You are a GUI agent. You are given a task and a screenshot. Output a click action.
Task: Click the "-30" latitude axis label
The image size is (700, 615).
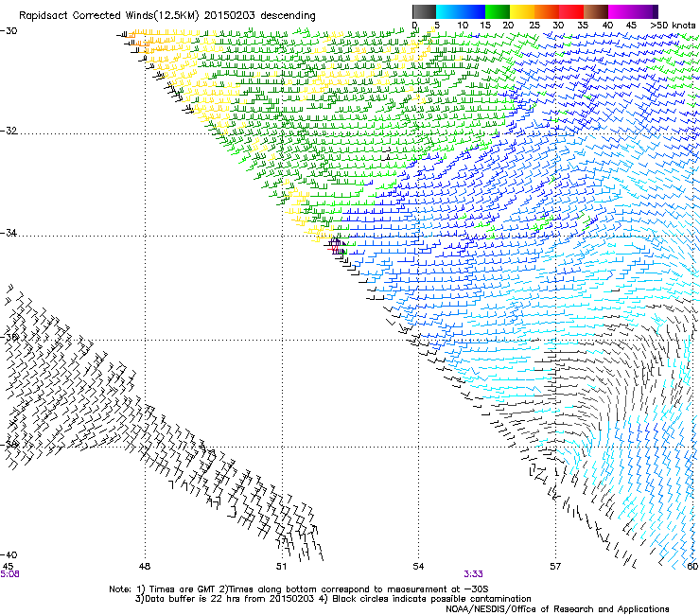click(9, 31)
